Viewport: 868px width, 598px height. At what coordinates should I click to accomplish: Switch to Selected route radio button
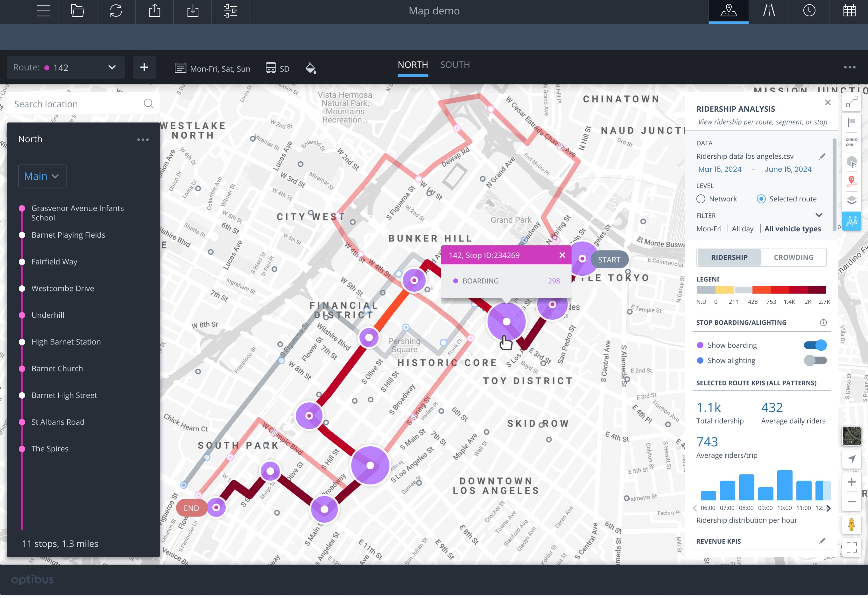[762, 199]
